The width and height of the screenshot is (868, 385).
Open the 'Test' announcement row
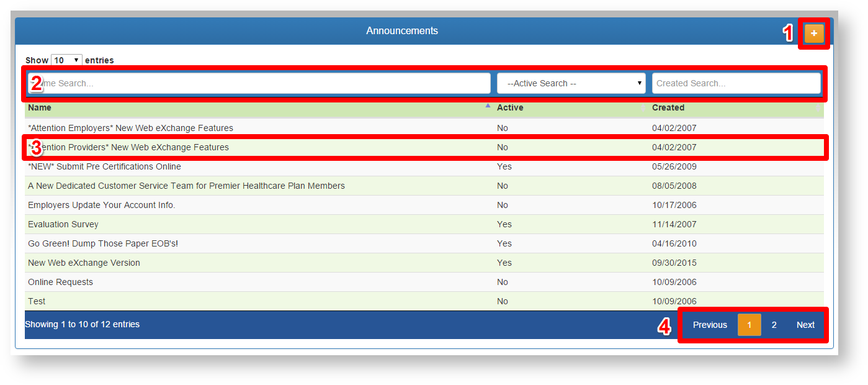point(424,301)
